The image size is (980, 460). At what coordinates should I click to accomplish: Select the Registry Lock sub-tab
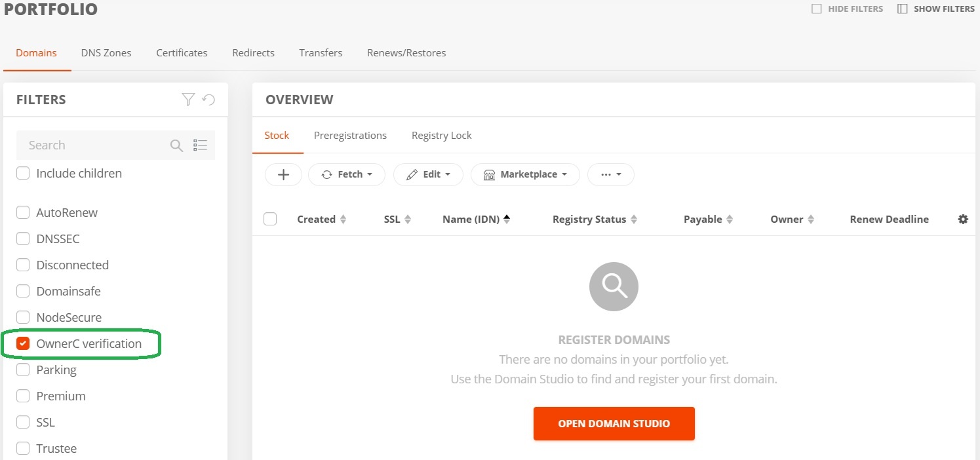(441, 136)
